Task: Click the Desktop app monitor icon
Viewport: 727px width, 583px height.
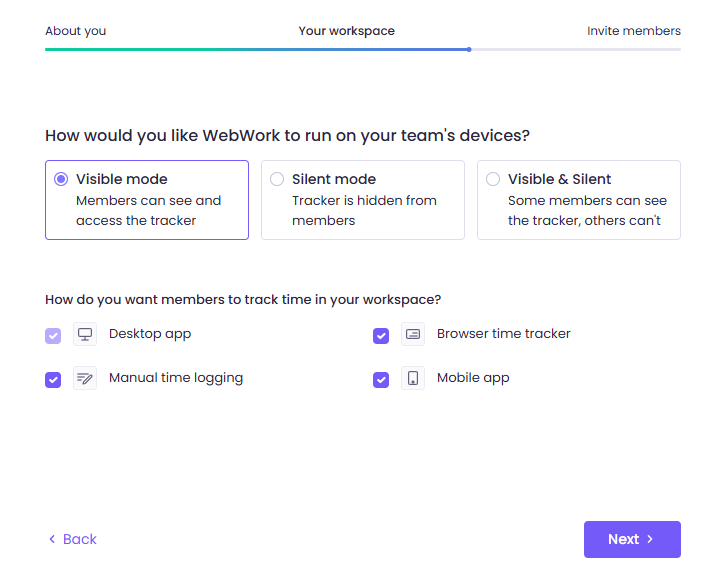Action: [x=85, y=334]
